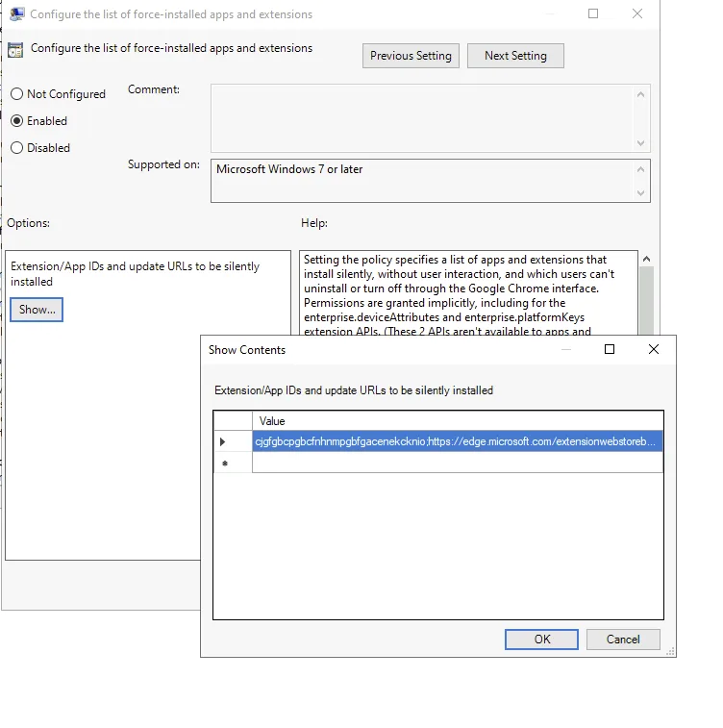723x728 pixels.
Task: Cancel the Show Contents dialog
Action: pyautogui.click(x=623, y=640)
